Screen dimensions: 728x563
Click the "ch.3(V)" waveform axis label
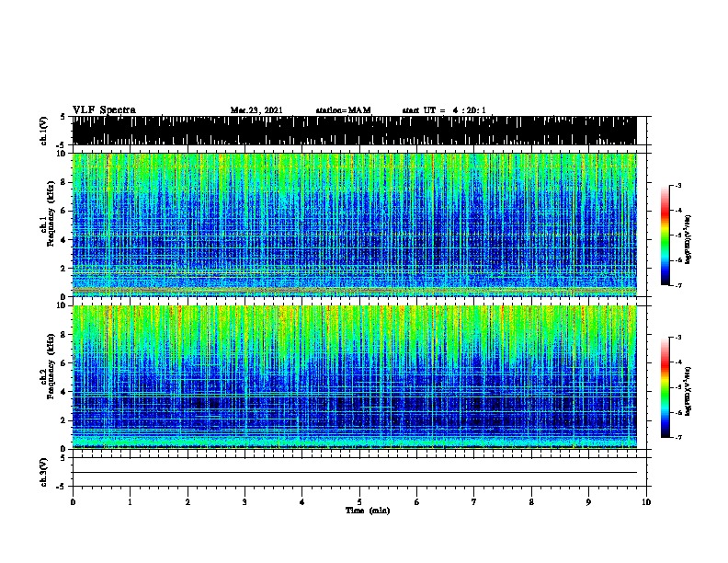(x=43, y=473)
